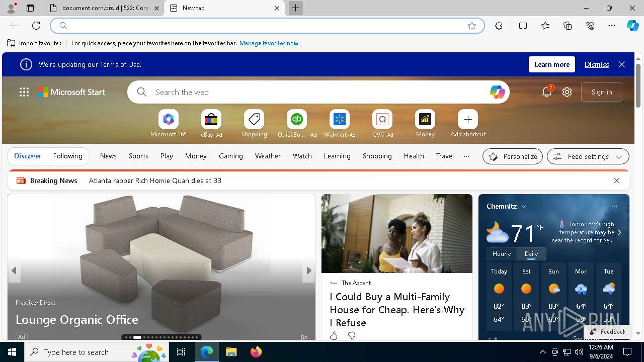Open page settings gear icon

[567, 92]
